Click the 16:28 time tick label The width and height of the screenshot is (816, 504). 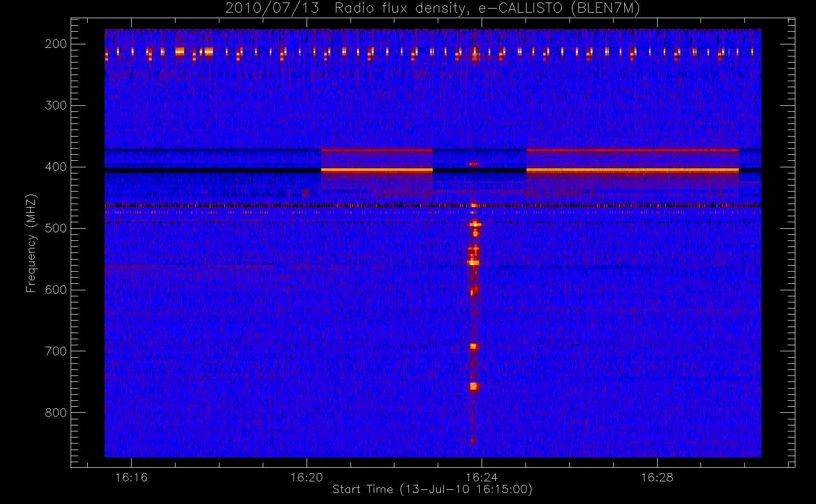click(657, 477)
